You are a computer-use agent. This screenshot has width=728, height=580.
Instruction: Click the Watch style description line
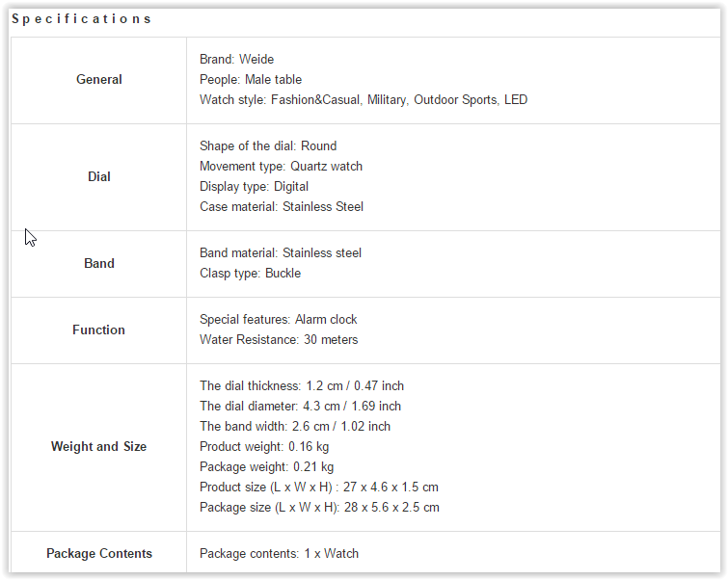tap(364, 100)
